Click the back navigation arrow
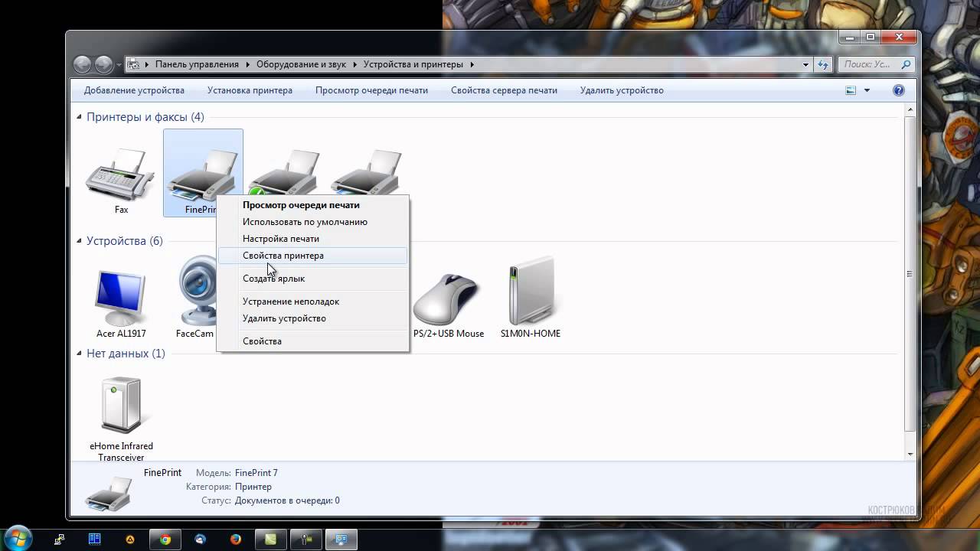Image resolution: width=980 pixels, height=551 pixels. (x=82, y=64)
